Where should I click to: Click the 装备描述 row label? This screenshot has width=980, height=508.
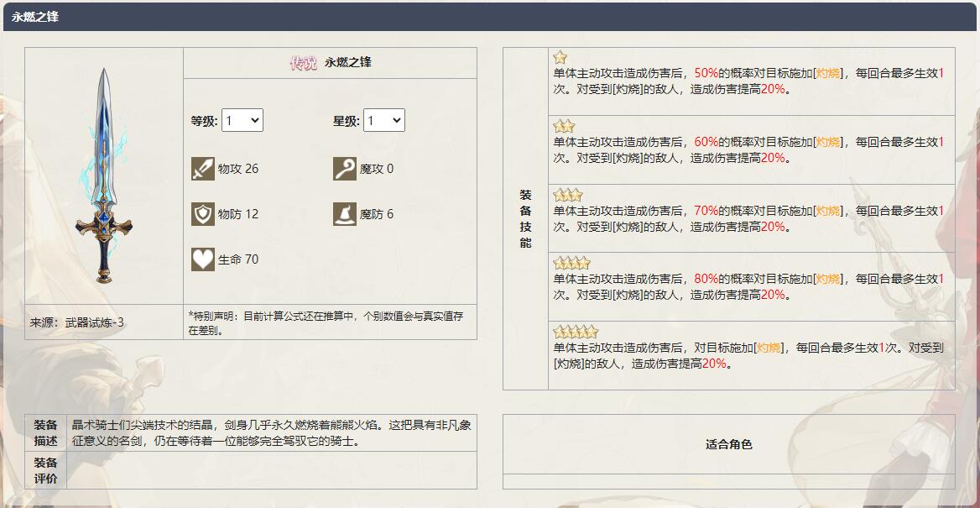click(45, 433)
